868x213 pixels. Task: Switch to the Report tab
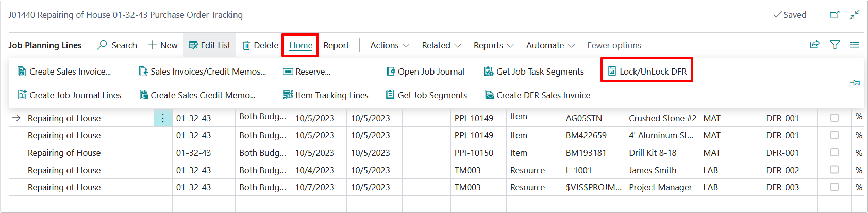336,45
